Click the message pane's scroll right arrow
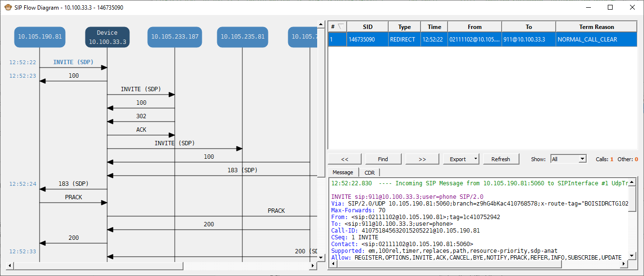 point(623,263)
